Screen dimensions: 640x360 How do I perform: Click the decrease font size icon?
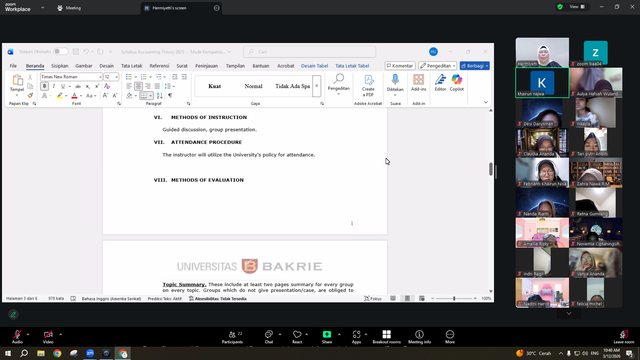115,96
